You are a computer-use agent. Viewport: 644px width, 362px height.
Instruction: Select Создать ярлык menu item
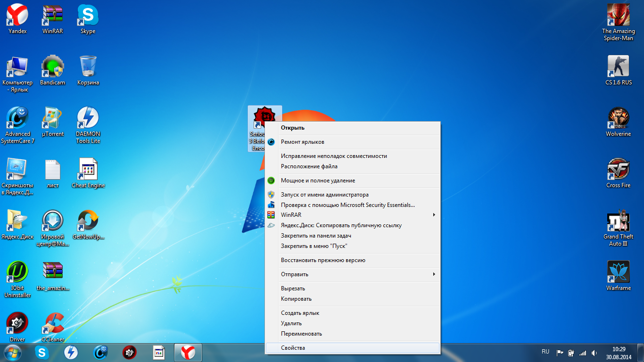click(353, 313)
